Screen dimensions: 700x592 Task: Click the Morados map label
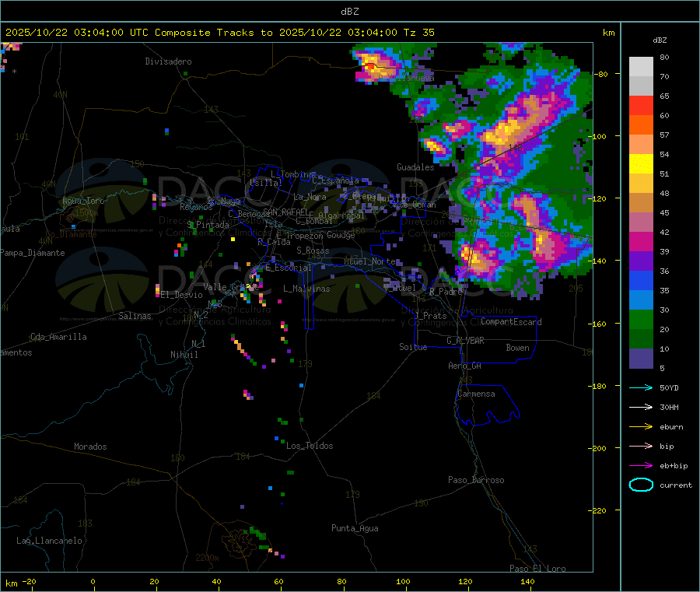(x=90, y=447)
